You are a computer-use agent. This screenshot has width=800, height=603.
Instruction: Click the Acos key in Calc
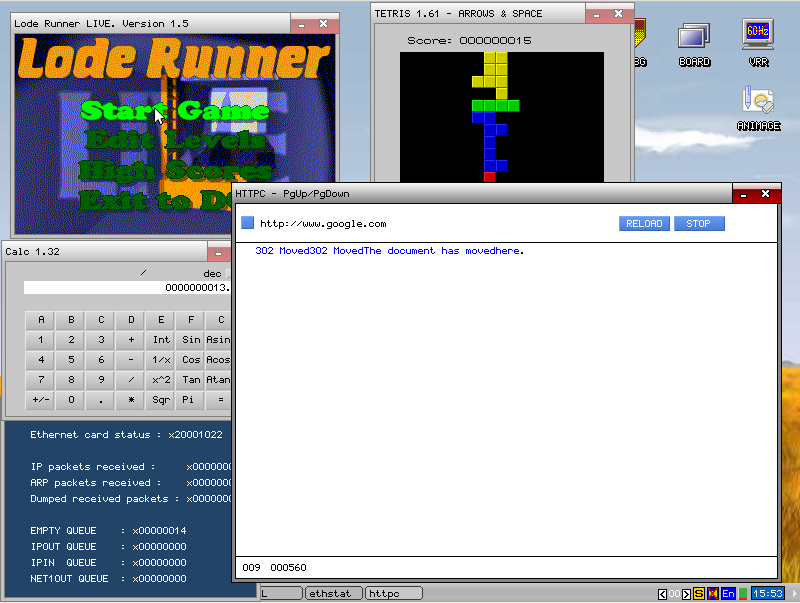[218, 360]
